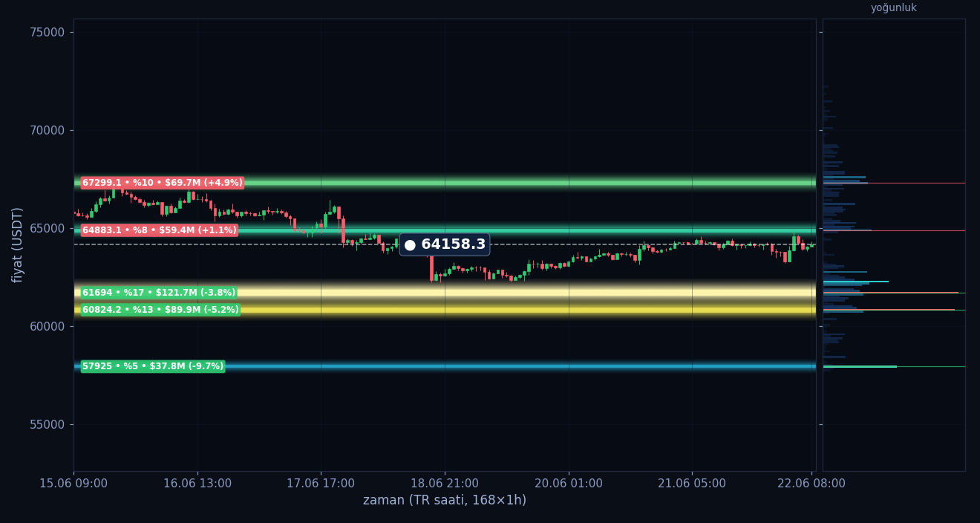Click the zaman (TR saati, 168×1h) axis title
Viewport: 980px width, 523px height.
445,501
